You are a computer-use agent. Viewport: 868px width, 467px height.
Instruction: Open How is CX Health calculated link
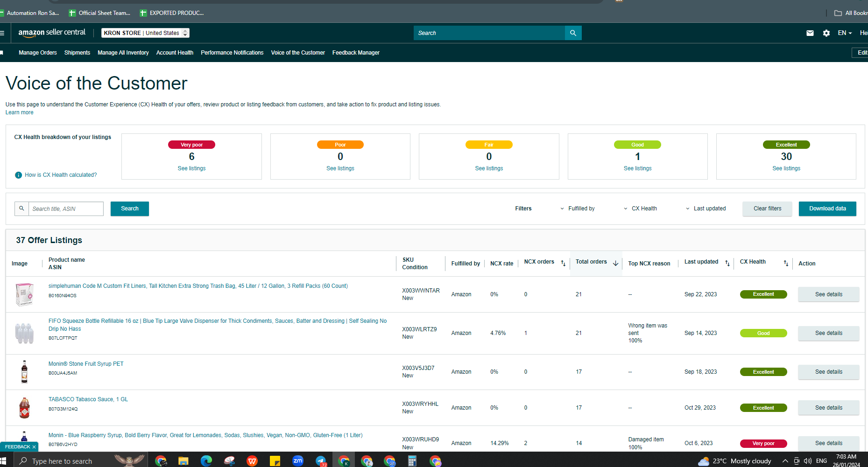(x=61, y=175)
